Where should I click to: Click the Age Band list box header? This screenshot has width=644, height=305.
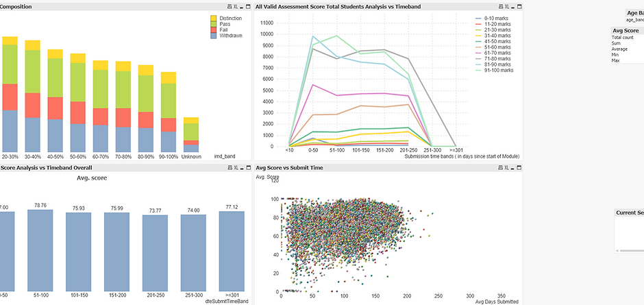click(x=634, y=12)
